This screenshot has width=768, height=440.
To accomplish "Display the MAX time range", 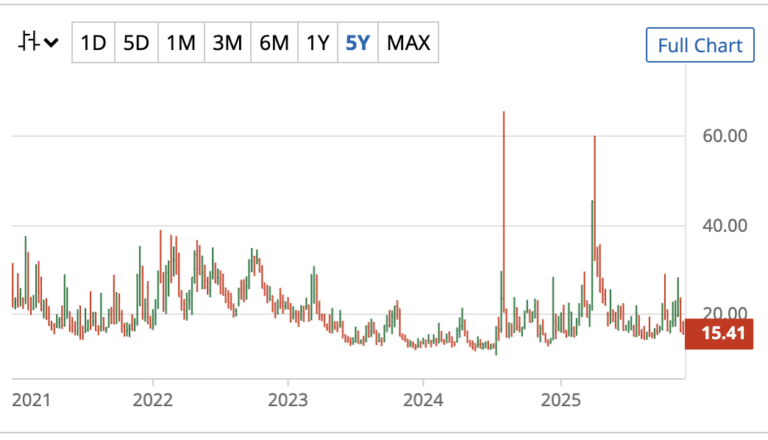I will tap(408, 43).
